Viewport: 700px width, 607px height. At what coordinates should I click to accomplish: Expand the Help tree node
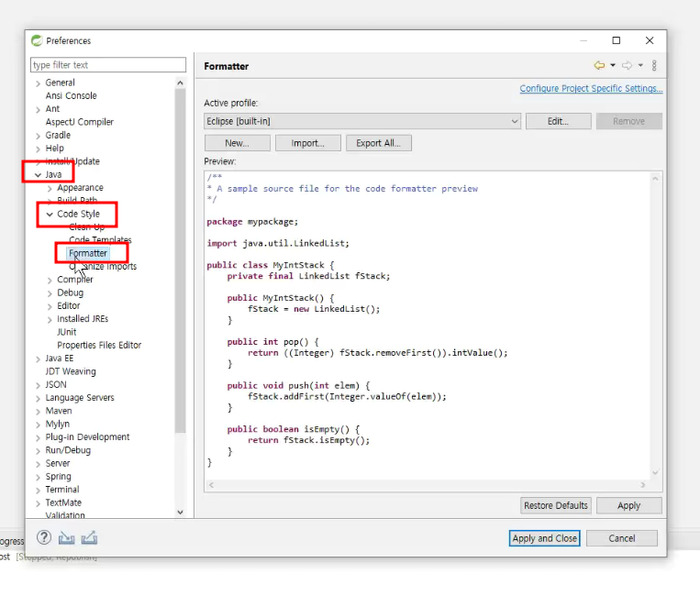(38, 149)
